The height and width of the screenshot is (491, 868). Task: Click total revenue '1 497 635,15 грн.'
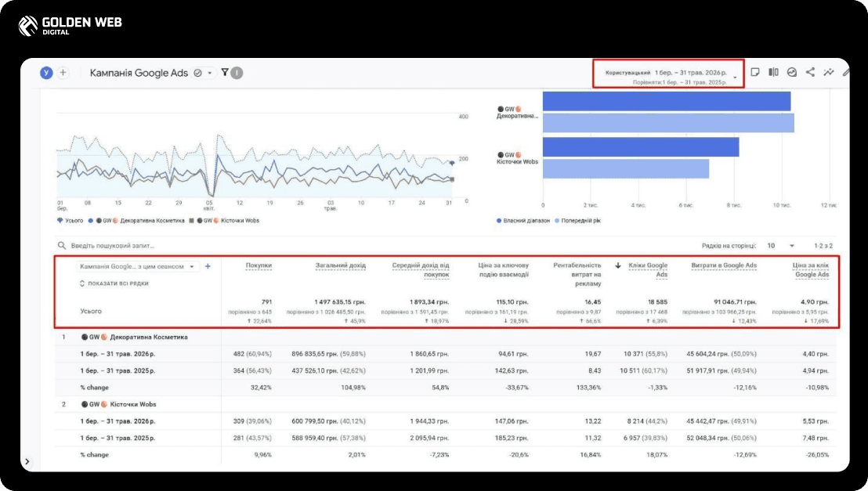point(340,302)
